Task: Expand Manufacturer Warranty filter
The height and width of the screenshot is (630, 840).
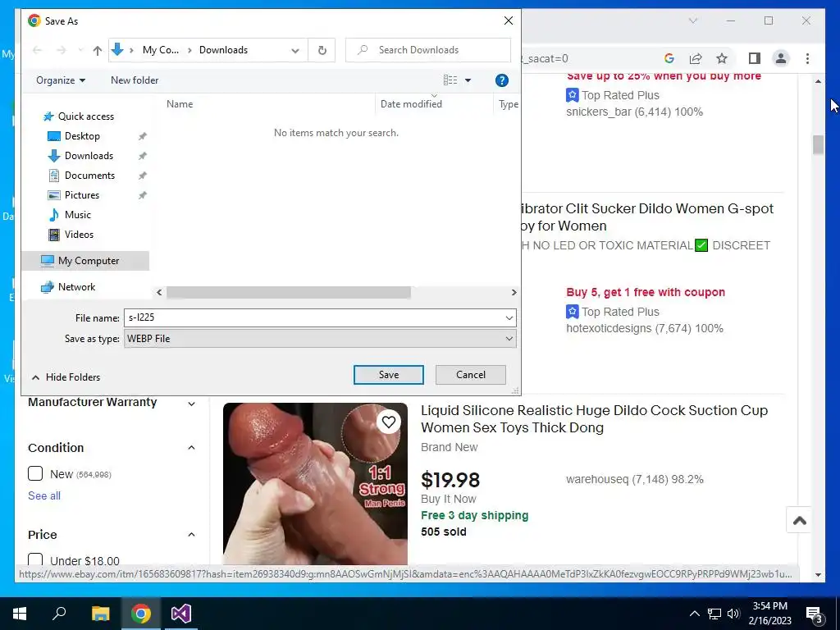Action: pos(191,404)
